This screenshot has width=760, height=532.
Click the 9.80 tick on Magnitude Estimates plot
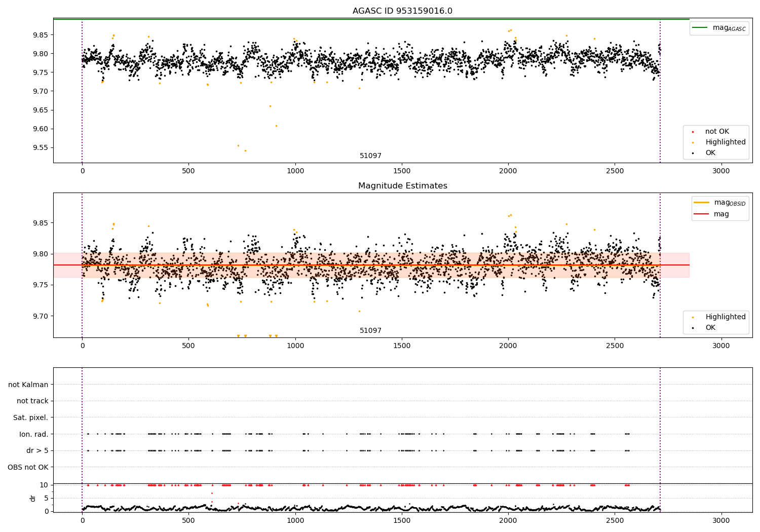click(x=40, y=254)
